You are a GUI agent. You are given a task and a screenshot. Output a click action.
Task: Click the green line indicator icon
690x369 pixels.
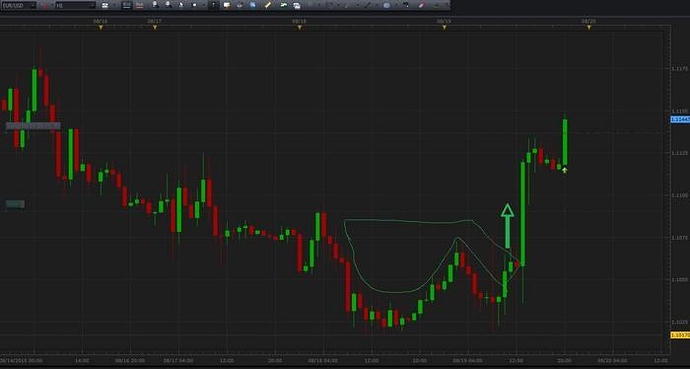coord(284,5)
